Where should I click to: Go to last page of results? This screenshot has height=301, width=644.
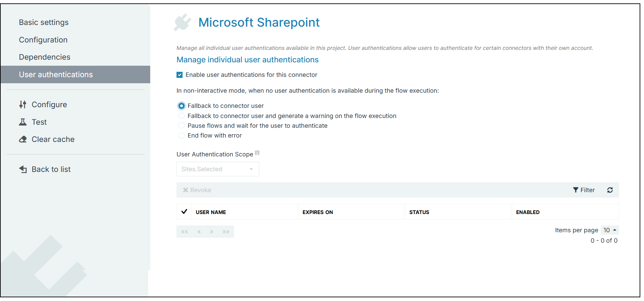(x=226, y=232)
